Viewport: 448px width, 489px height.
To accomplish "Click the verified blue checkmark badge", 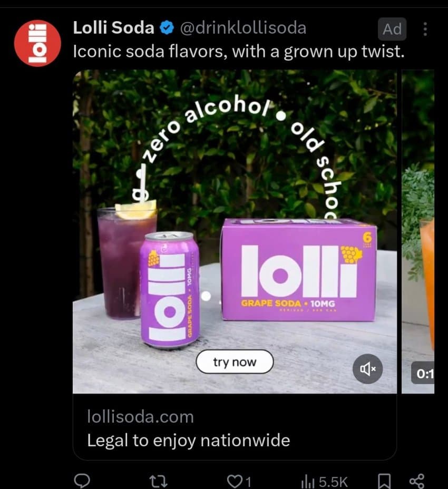I will [x=167, y=28].
